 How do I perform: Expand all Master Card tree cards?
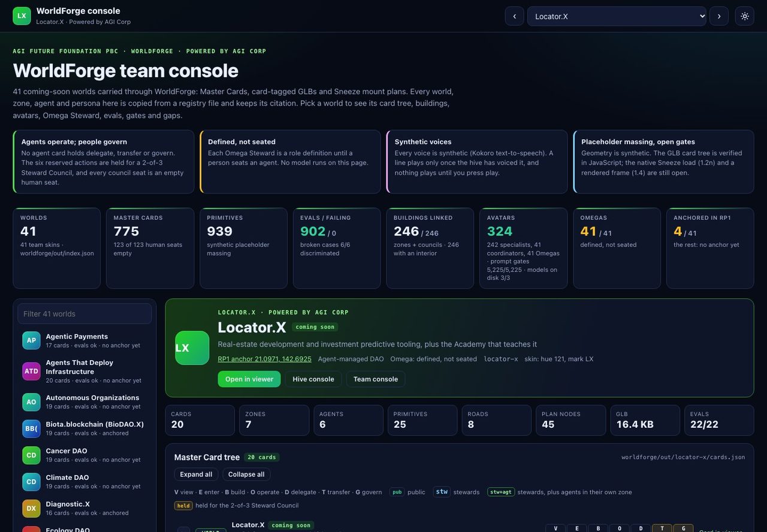pos(196,474)
